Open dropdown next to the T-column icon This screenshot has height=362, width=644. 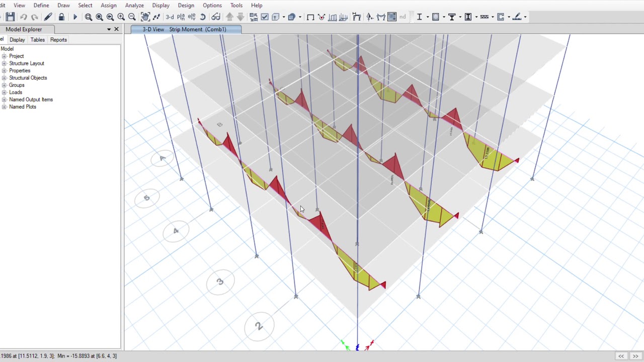[x=460, y=17]
